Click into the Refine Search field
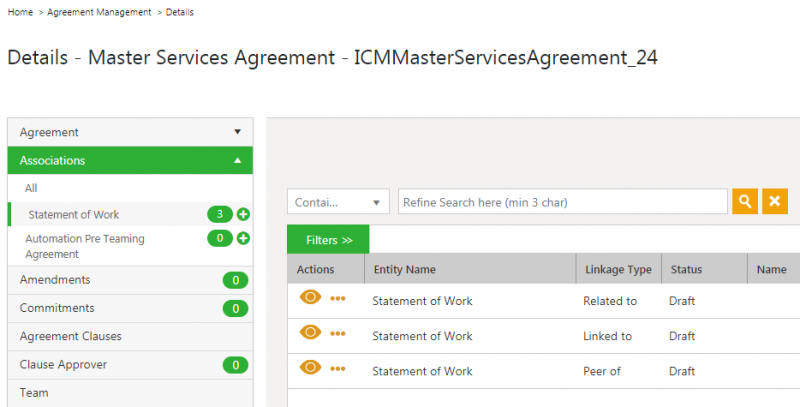The width and height of the screenshot is (800, 407). click(x=562, y=202)
